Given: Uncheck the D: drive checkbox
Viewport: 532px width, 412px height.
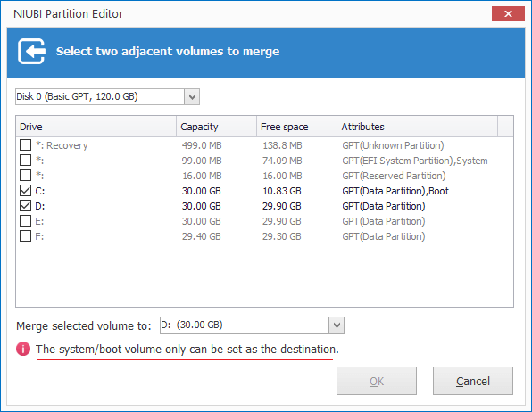Looking at the screenshot, I should [26, 206].
